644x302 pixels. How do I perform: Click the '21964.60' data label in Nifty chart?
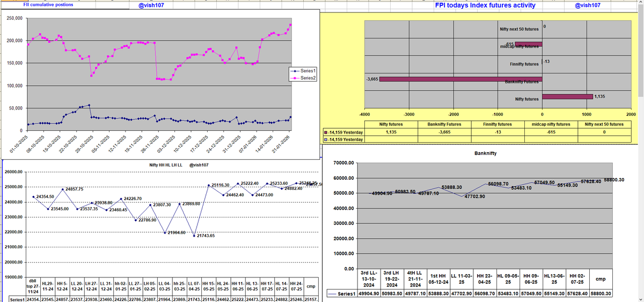tap(175, 232)
